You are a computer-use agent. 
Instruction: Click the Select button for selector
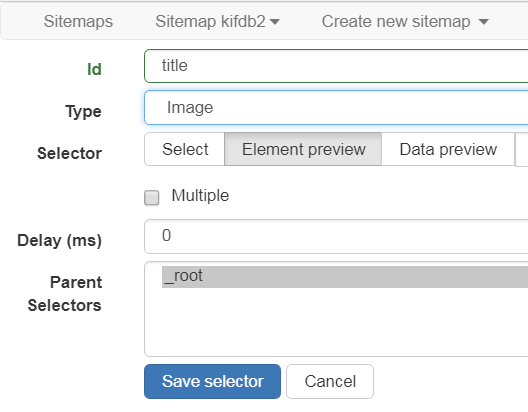(185, 149)
